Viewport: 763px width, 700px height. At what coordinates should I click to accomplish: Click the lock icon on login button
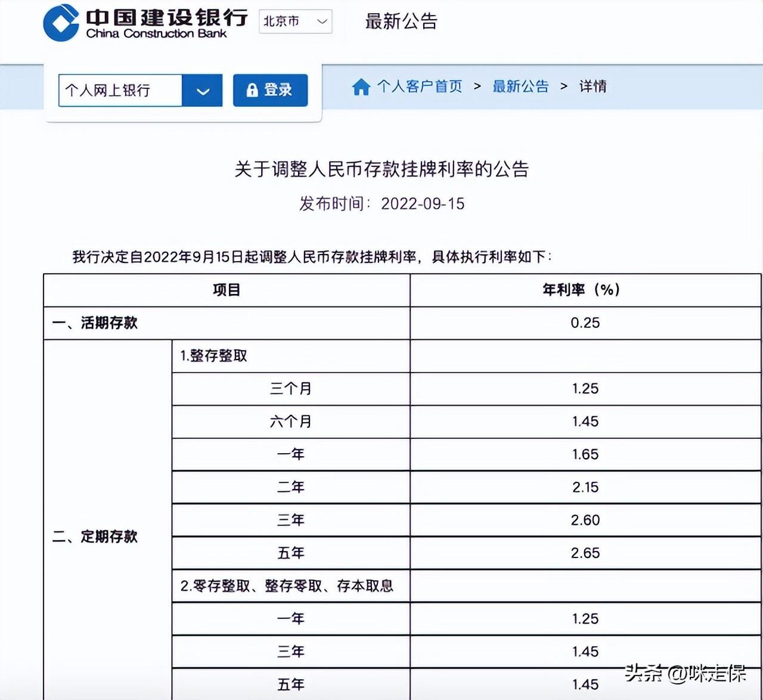[x=252, y=90]
